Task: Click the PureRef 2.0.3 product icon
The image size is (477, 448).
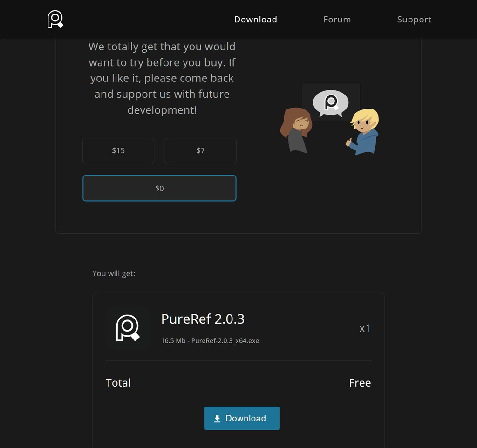Action: click(x=128, y=328)
